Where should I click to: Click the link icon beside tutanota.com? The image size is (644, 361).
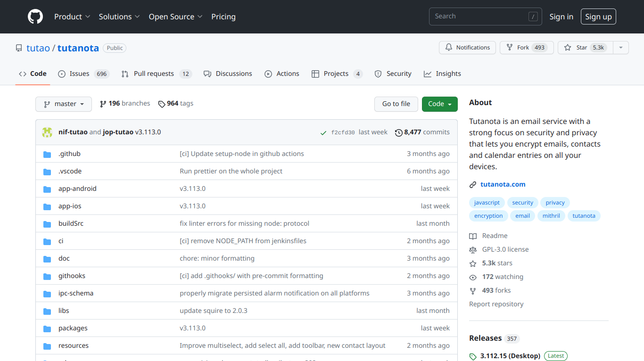tap(473, 185)
